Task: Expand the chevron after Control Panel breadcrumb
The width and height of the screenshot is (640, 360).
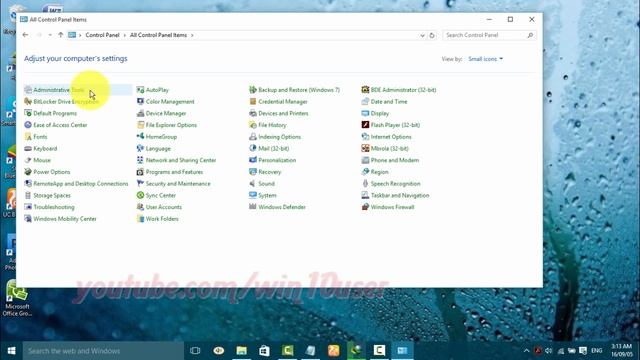Action: pos(124,36)
